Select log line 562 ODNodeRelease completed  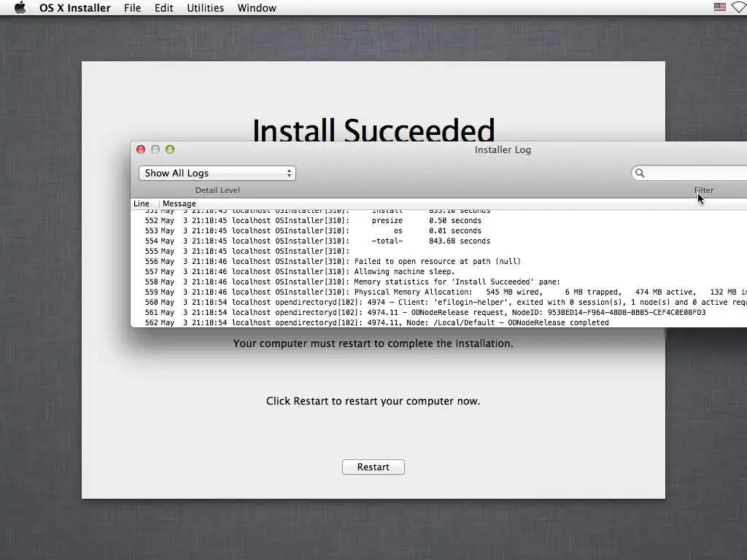click(438, 322)
